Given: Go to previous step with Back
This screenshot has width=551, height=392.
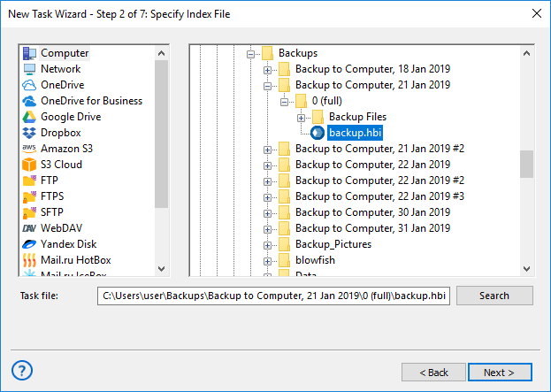Looking at the screenshot, I should (x=433, y=373).
